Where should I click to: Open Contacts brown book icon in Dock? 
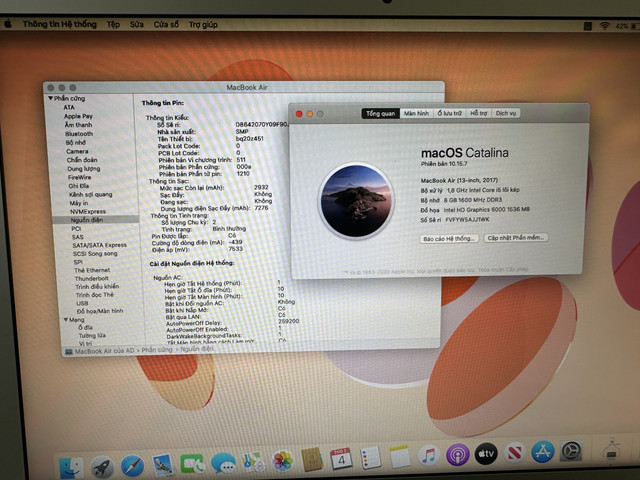pos(312,460)
